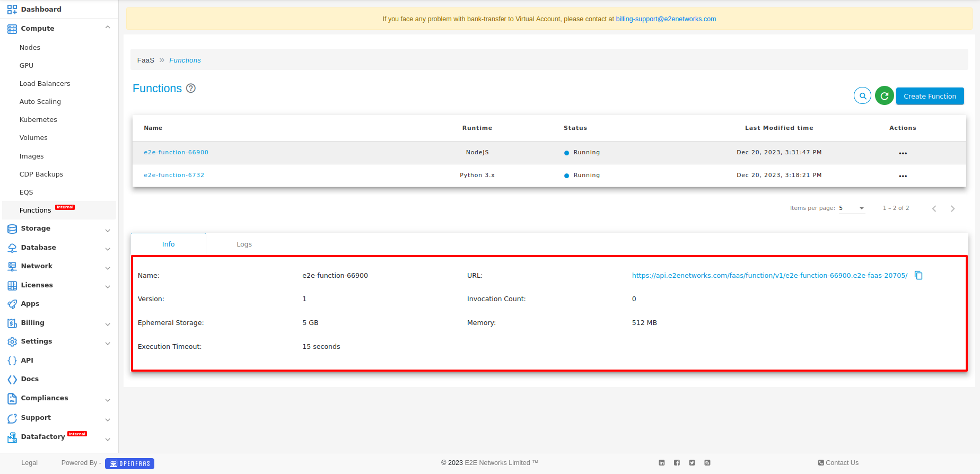980x474 pixels.
Task: Click the green refresh icon button
Action: click(x=884, y=96)
